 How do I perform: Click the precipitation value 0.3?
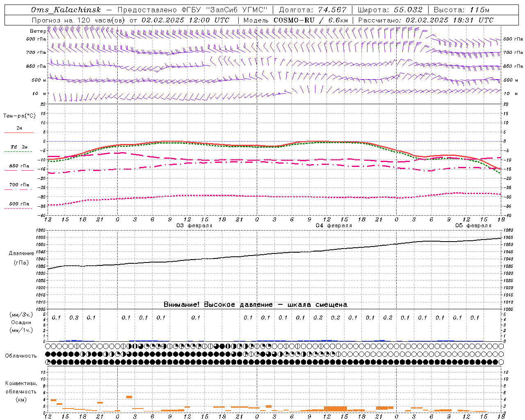coord(74,318)
